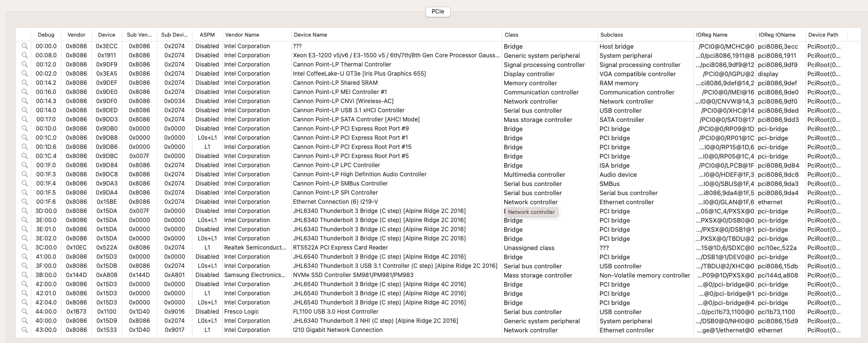Viewport: 868px width, 343px height.
Task: Click magnifier icon for row 3C:00.0
Action: (25, 248)
